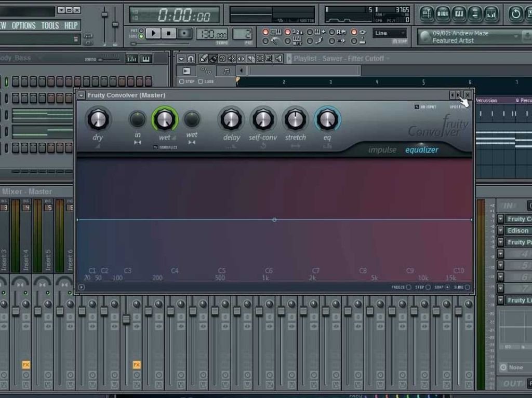Click the FX icon on Insert 4
The image size is (532, 398).
(x=26, y=365)
